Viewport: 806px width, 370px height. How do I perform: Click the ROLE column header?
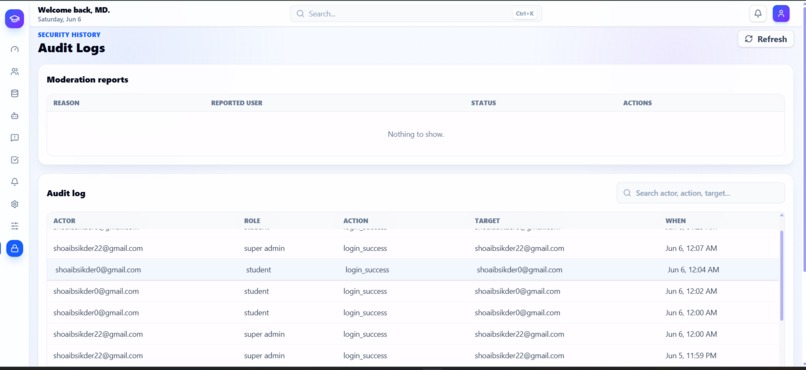[x=252, y=220]
